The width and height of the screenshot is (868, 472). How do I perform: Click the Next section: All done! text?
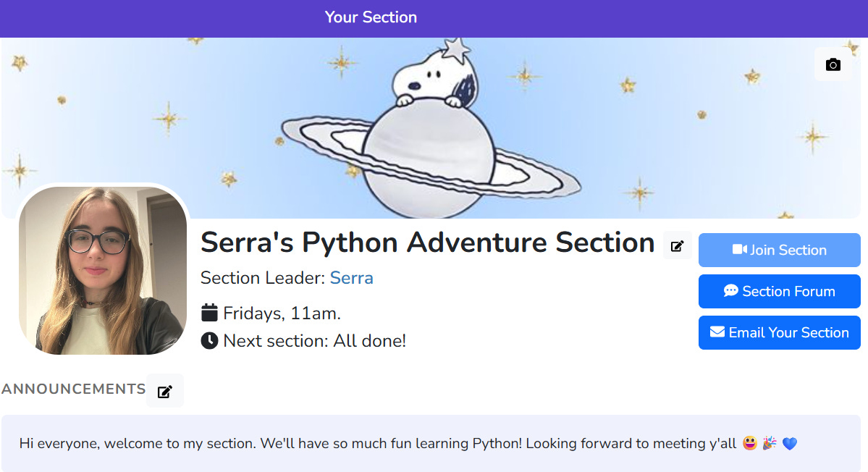pyautogui.click(x=314, y=340)
